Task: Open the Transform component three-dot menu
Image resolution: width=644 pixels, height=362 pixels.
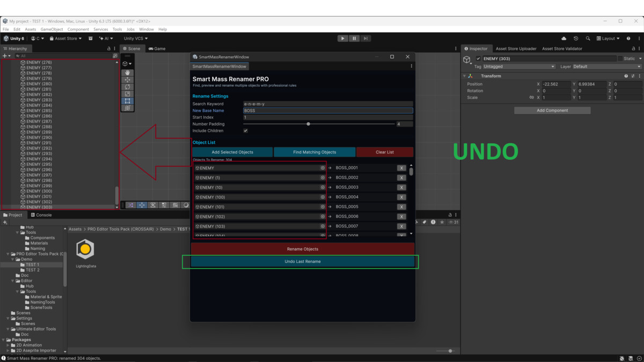Action: click(x=639, y=76)
